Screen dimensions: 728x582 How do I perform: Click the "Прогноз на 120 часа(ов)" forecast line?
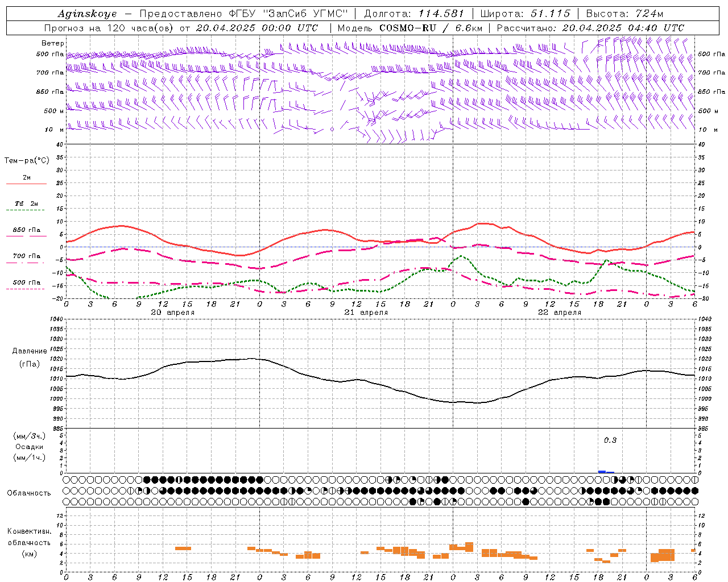point(109,28)
